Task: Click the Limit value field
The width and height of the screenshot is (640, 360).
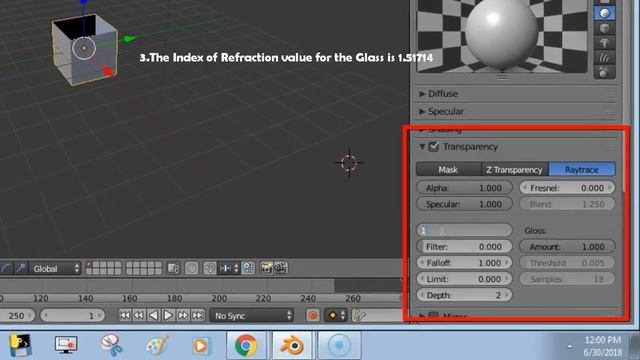Action: (x=464, y=279)
